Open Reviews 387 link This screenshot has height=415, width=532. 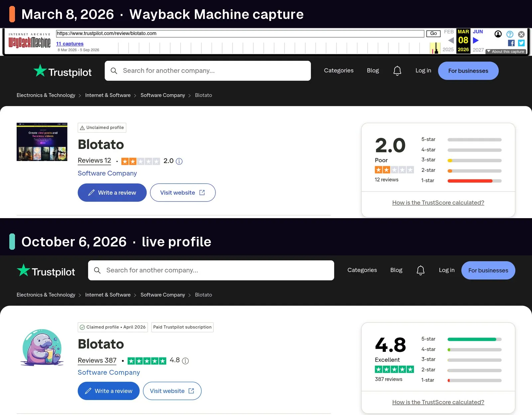(x=97, y=360)
